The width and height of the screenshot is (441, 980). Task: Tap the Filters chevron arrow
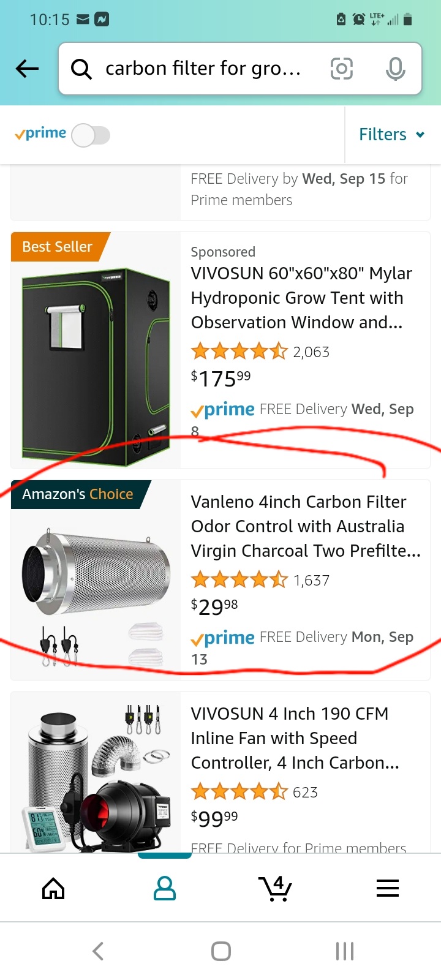click(420, 135)
